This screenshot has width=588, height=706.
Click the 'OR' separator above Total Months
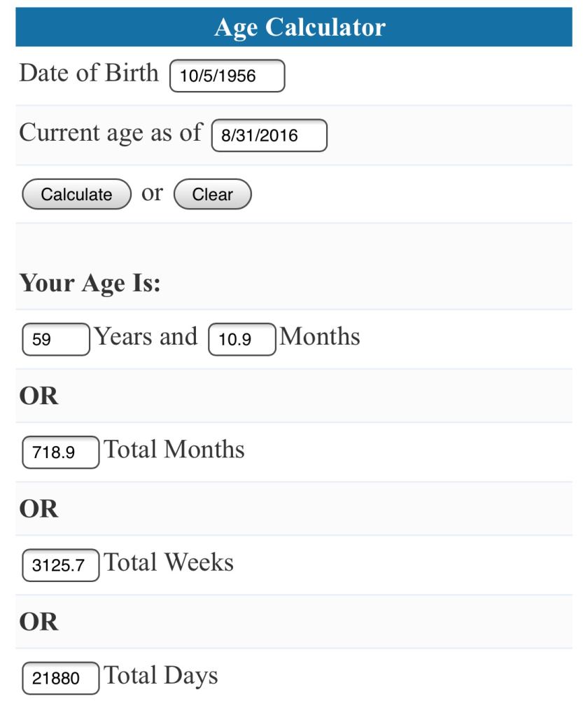38,396
